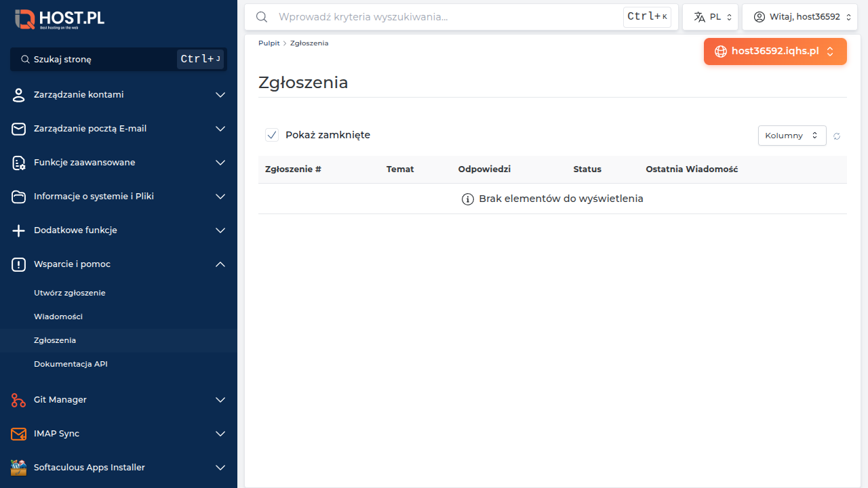Click the Ctrl+K shortcut badge
This screenshot has height=488, width=868.
(x=647, y=17)
